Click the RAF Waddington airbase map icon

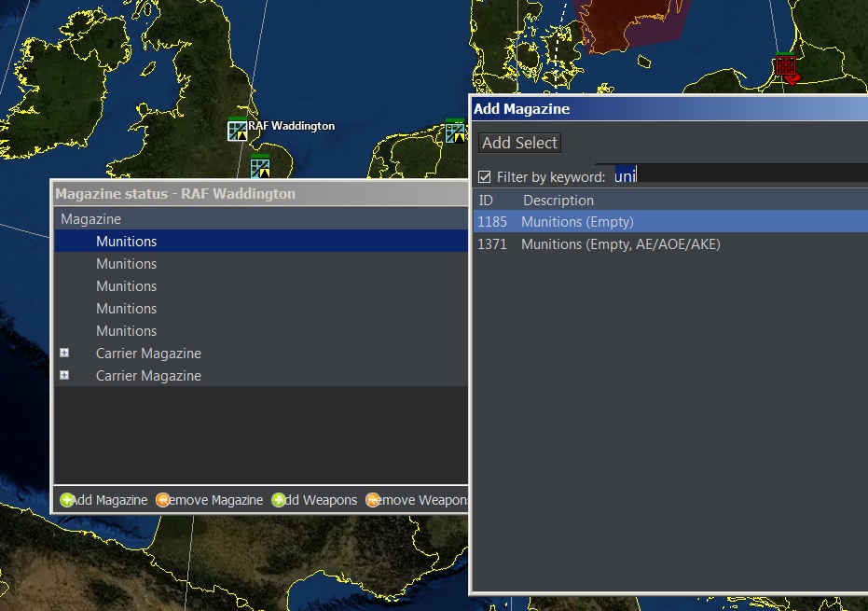point(238,131)
